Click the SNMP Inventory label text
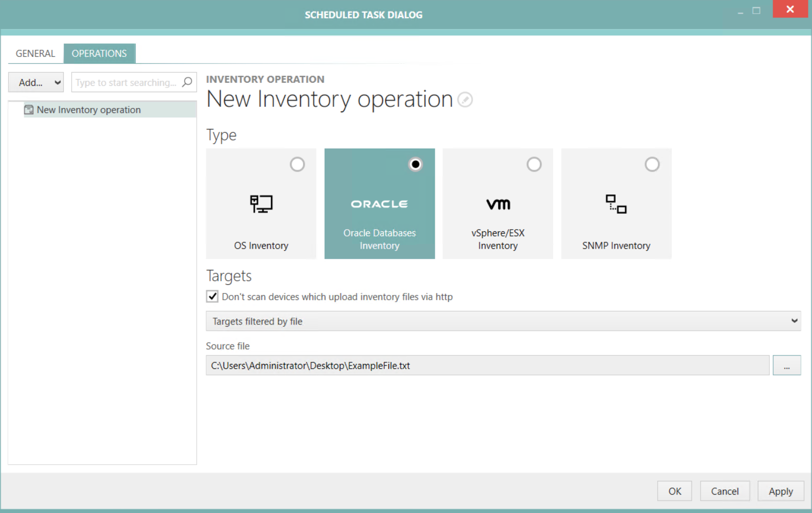 [x=616, y=245]
